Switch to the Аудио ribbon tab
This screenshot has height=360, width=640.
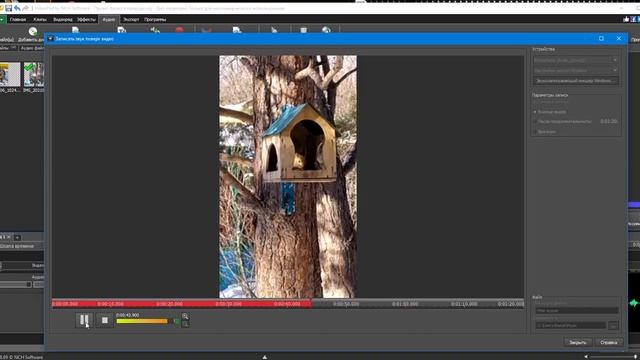(109, 19)
